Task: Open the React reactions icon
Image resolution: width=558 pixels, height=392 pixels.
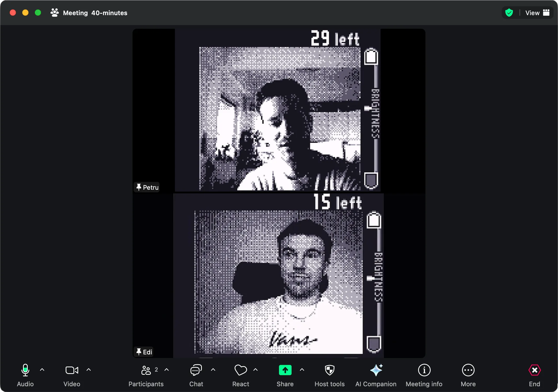Action: [x=241, y=370]
